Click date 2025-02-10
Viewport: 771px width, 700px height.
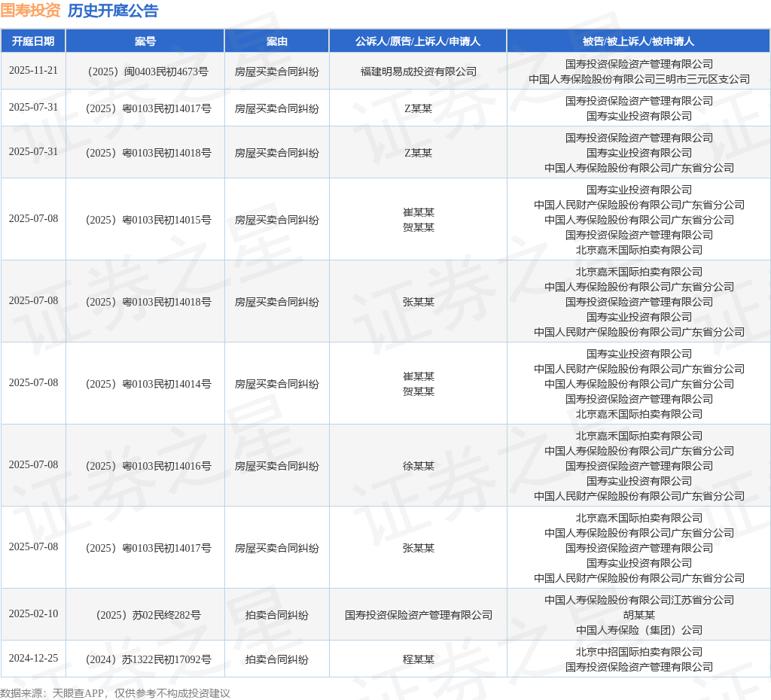tap(33, 614)
